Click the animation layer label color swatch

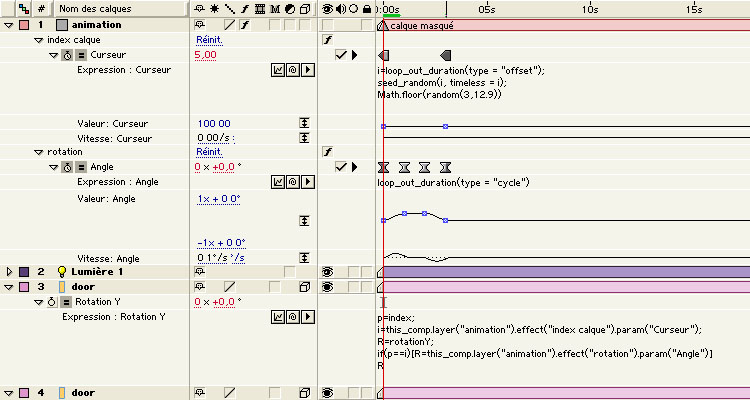tap(24, 25)
